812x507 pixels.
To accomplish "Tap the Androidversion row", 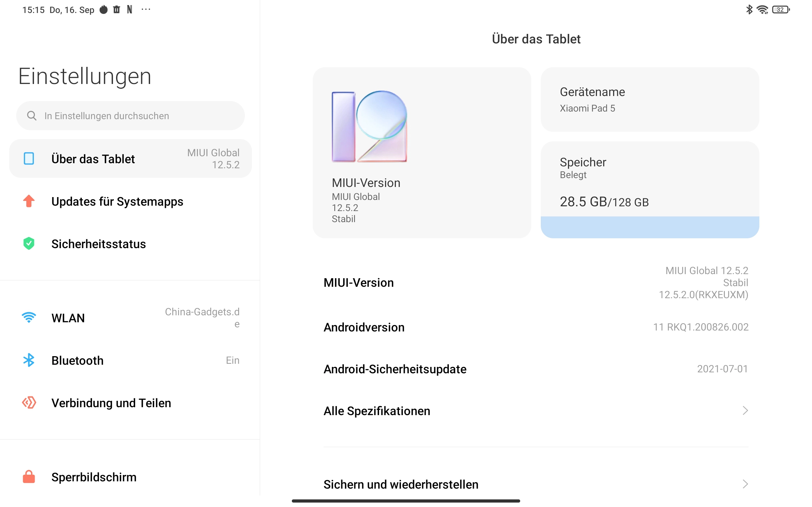I will pyautogui.click(x=536, y=327).
